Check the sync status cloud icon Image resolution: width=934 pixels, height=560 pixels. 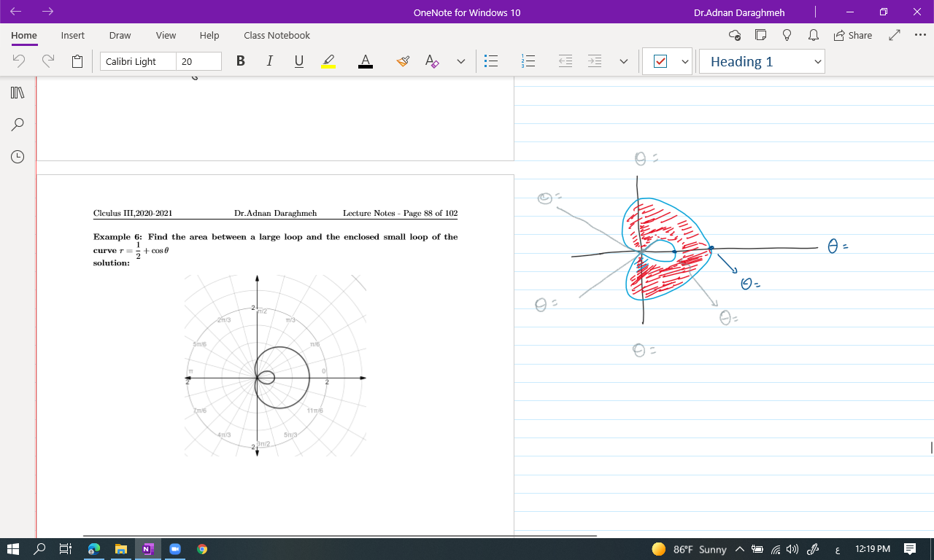pos(736,35)
